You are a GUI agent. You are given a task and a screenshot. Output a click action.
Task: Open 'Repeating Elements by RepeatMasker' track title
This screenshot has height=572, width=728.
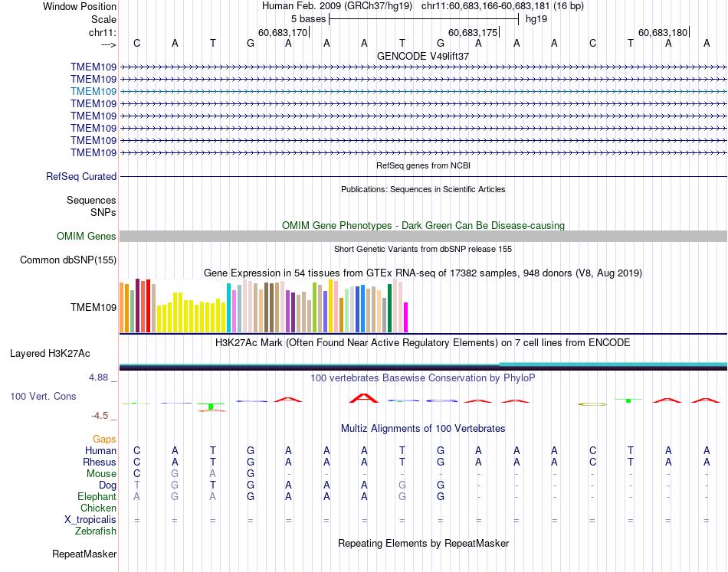[x=423, y=543]
